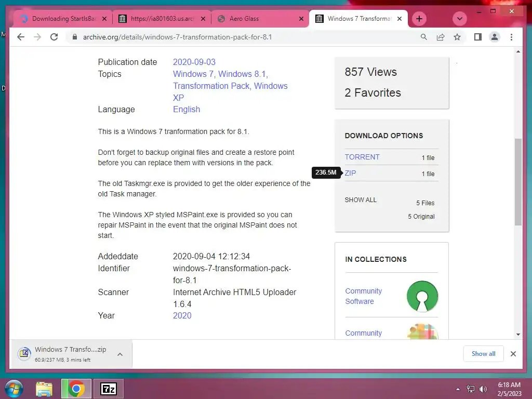The width and height of the screenshot is (532, 399).
Task: Close the Windows 7 Transformation tab
Action: point(400,19)
